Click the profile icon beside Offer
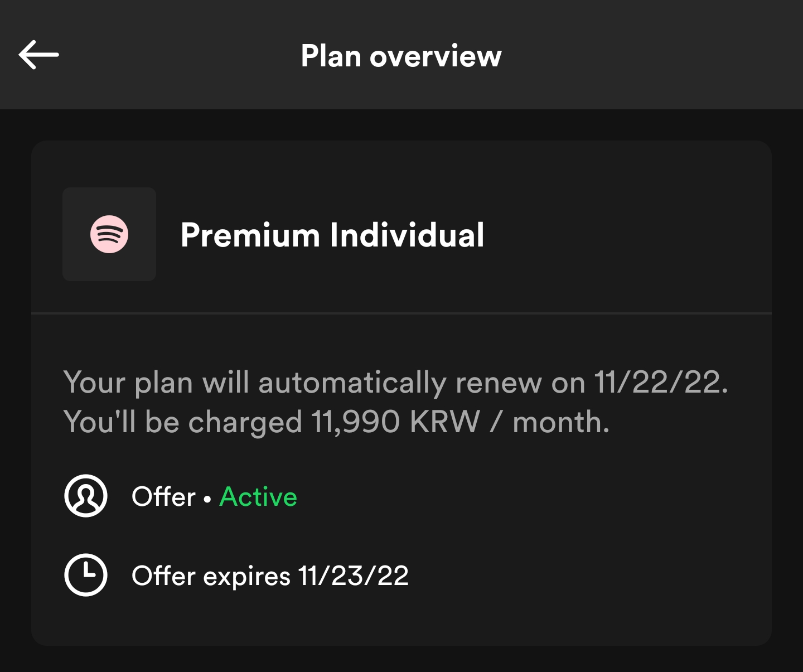The width and height of the screenshot is (803, 672). pos(85,496)
